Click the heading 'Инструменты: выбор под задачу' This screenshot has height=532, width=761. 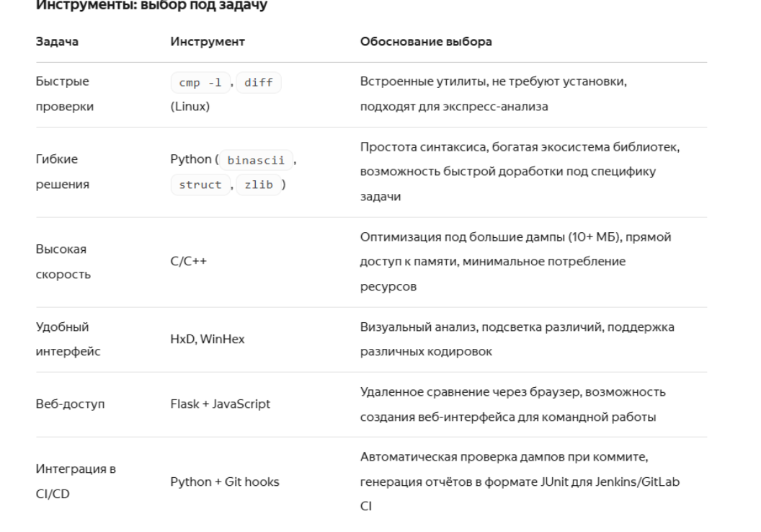(151, 5)
